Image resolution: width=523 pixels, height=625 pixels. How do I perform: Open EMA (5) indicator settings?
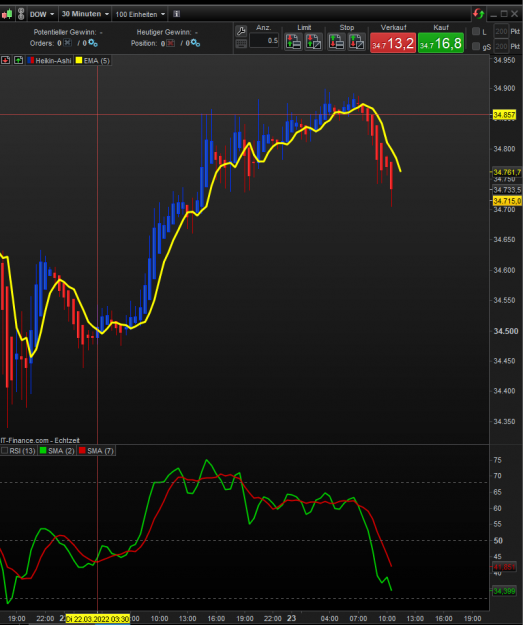(x=96, y=61)
